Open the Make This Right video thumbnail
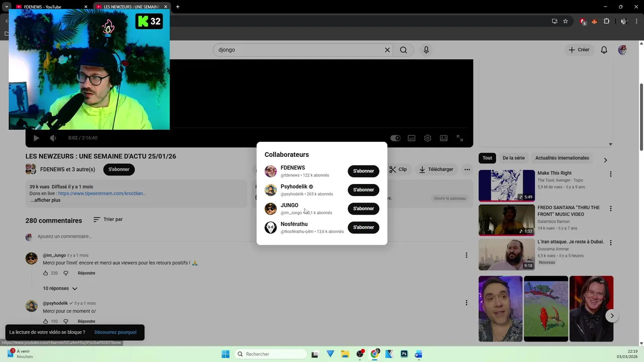The width and height of the screenshot is (644, 362). coord(507,186)
